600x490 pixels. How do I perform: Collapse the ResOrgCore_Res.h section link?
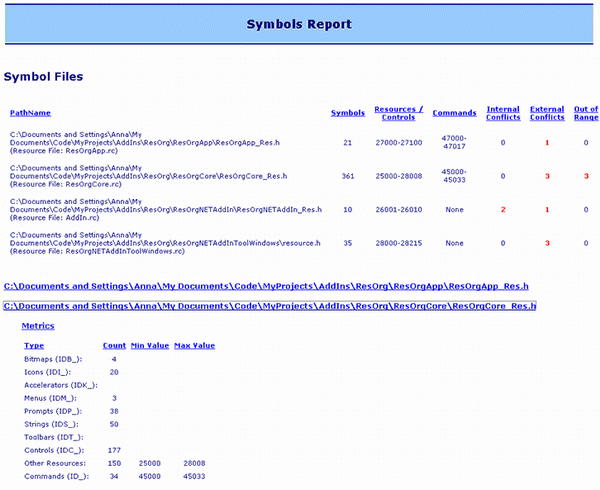click(x=269, y=306)
